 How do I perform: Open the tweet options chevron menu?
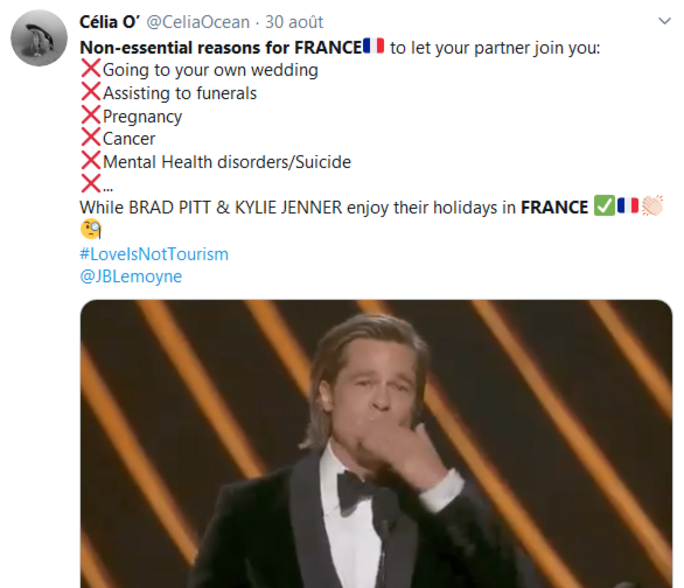pyautogui.click(x=665, y=21)
